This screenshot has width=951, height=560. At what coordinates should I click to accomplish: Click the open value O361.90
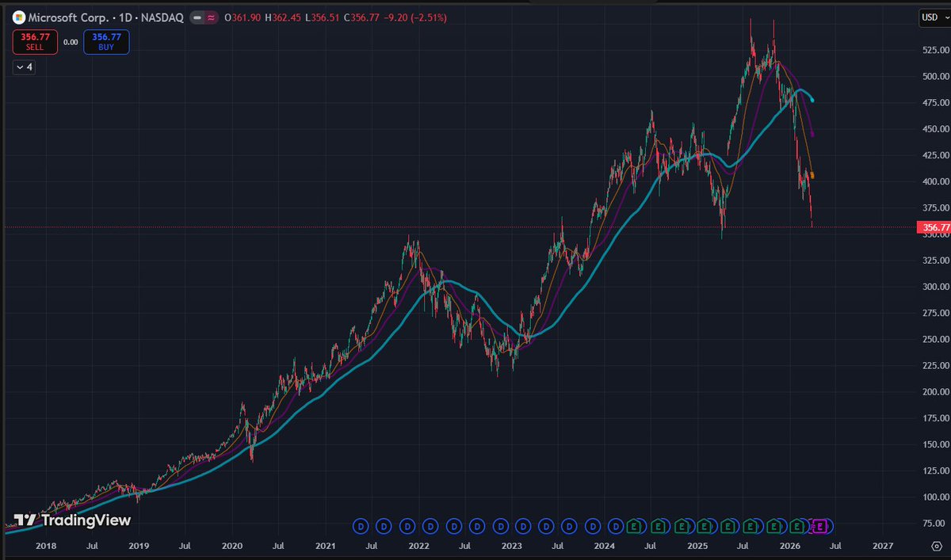point(243,17)
